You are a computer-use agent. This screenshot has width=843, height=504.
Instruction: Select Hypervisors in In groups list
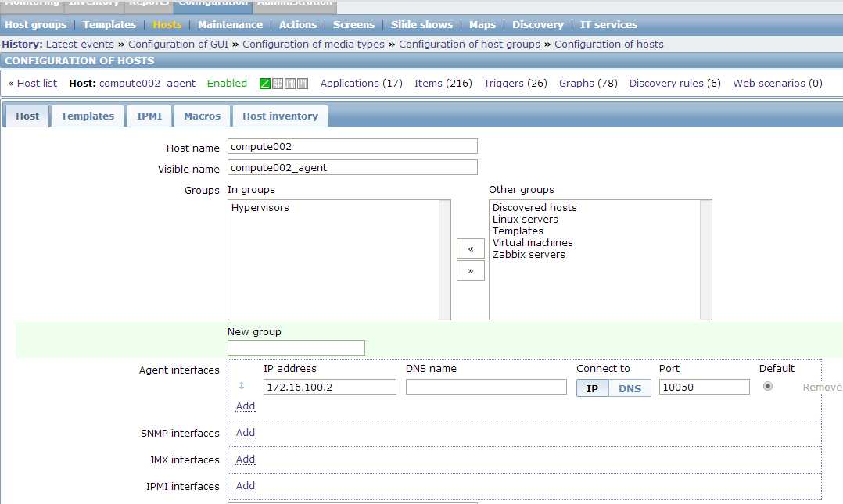click(x=260, y=207)
